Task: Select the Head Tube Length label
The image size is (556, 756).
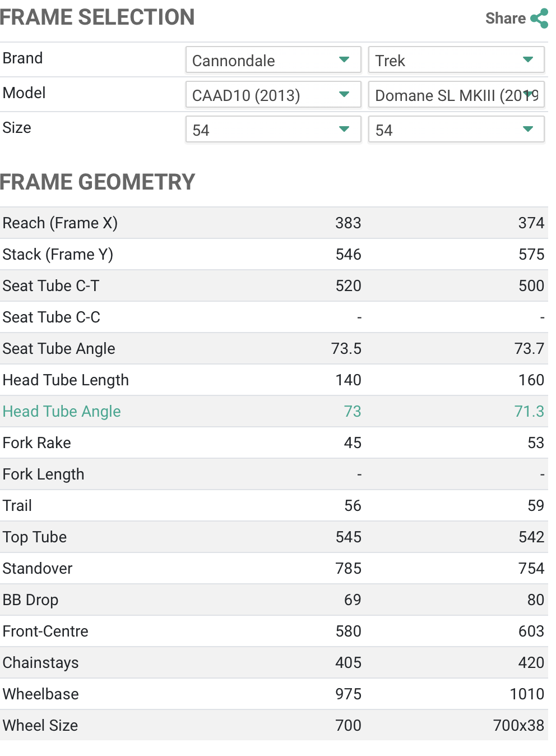Action: coord(66,380)
